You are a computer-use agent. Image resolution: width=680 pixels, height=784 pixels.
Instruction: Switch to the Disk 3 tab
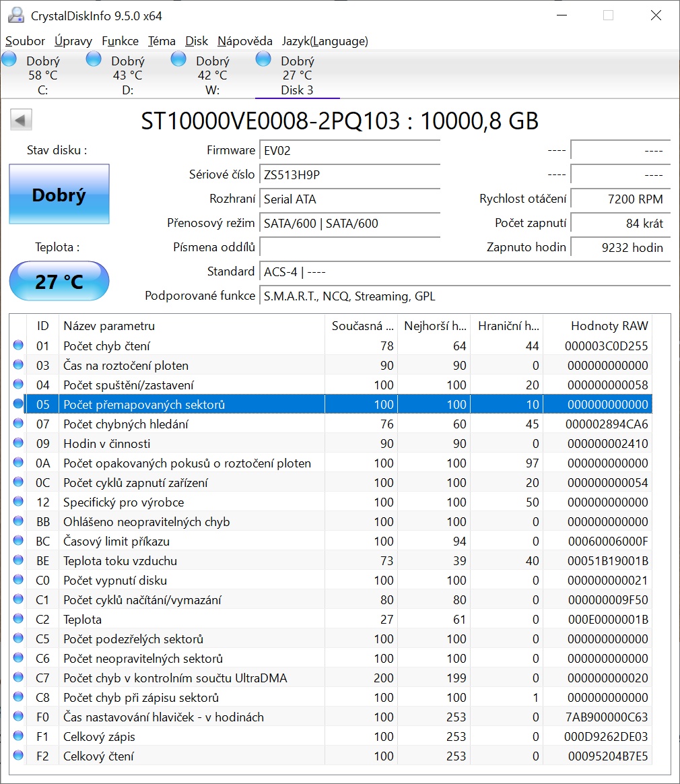point(298,75)
